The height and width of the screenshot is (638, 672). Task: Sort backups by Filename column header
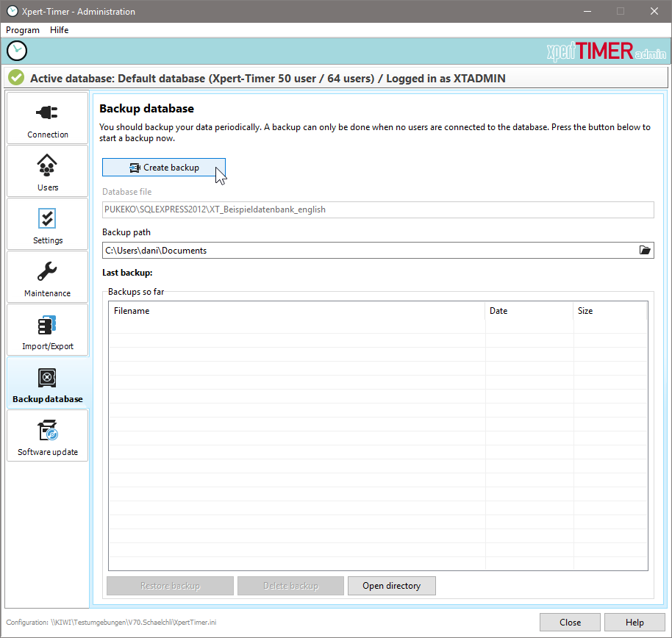[297, 311]
